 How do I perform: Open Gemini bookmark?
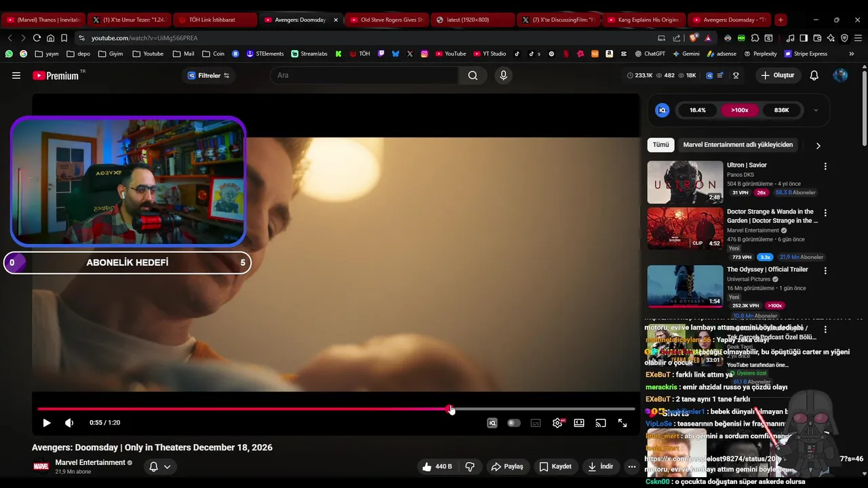(x=686, y=54)
